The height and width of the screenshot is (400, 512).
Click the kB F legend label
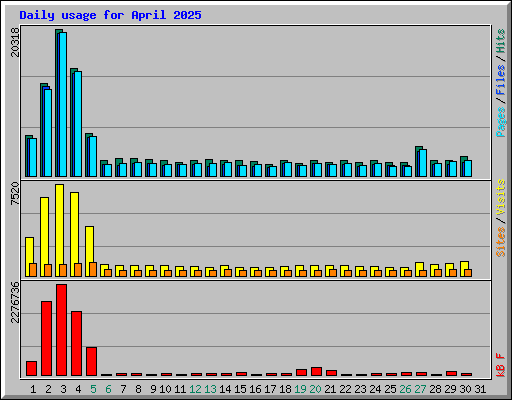point(501,365)
